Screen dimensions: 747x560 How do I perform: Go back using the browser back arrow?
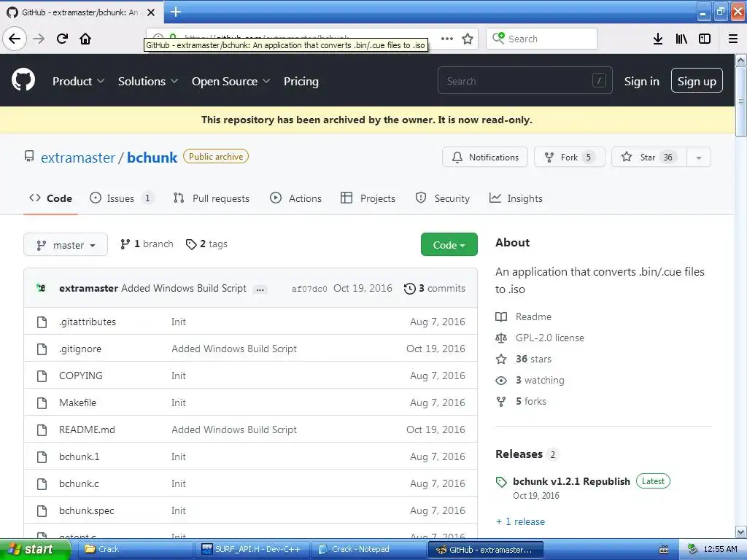[15, 39]
